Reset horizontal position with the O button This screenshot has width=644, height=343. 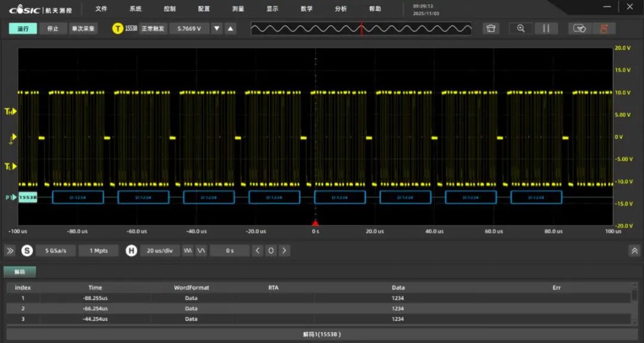[271, 251]
